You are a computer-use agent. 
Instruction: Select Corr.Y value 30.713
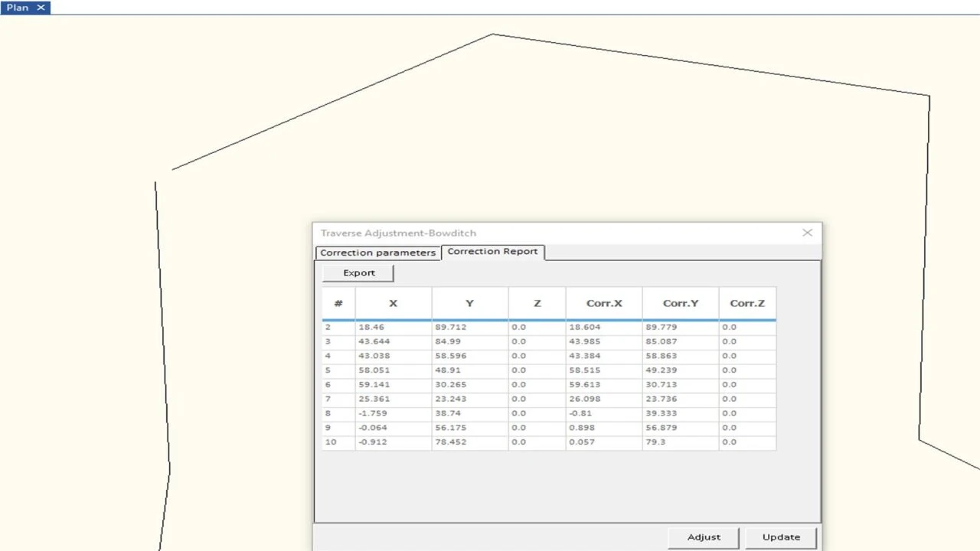pos(681,385)
